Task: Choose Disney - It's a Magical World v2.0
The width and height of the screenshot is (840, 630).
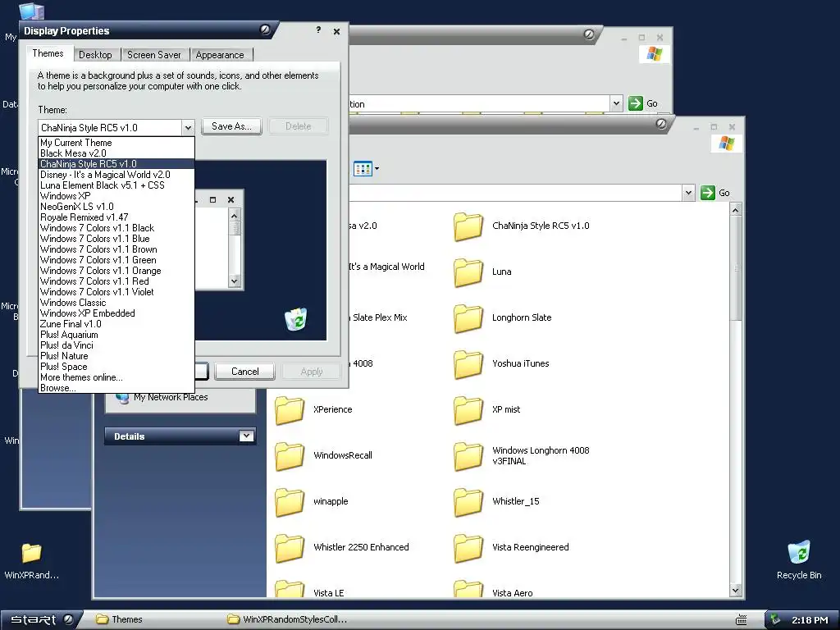Action: point(116,175)
